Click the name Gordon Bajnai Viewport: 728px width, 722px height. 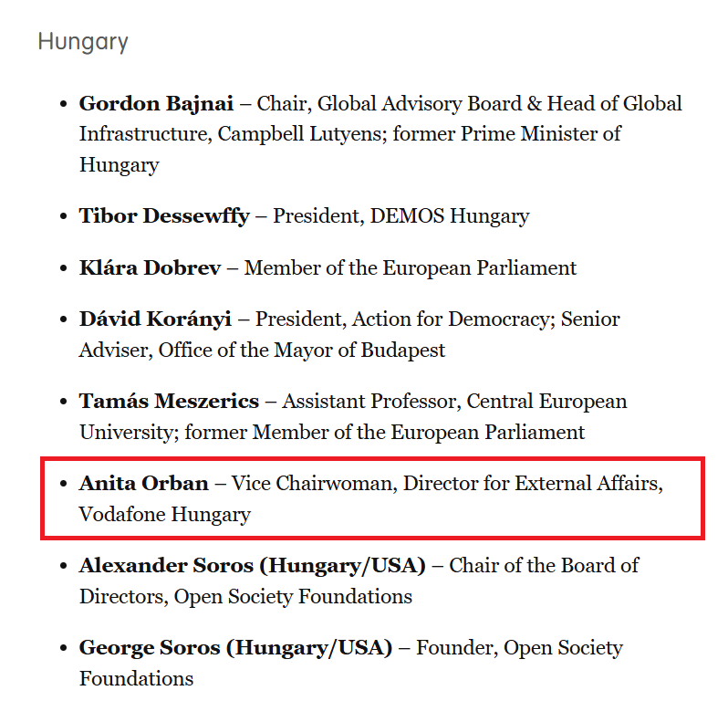pyautogui.click(x=156, y=104)
